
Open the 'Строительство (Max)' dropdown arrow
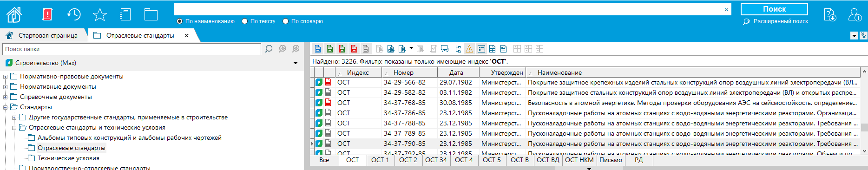click(296, 63)
